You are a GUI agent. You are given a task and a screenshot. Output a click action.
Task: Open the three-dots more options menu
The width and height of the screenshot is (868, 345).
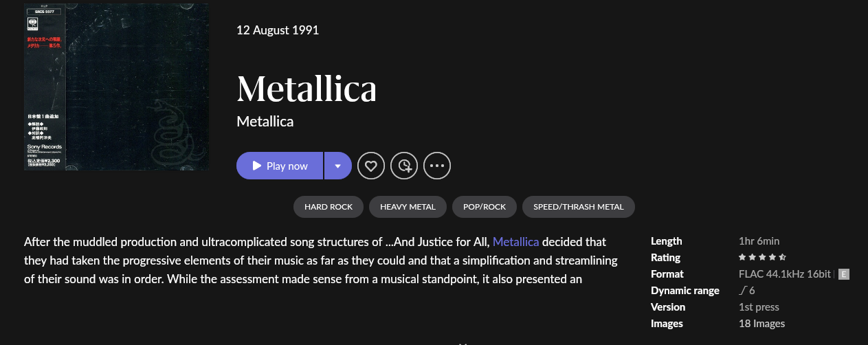coord(437,166)
